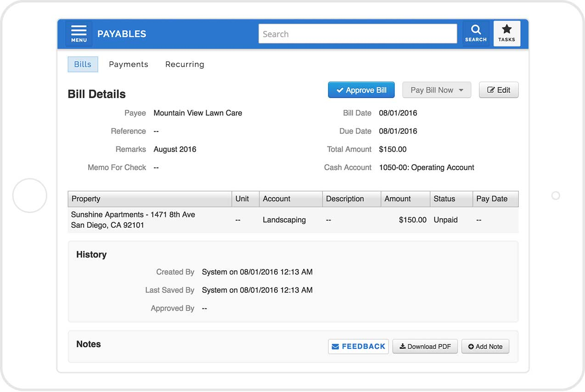
Task: Click the PAYABLES header title
Action: click(x=122, y=34)
